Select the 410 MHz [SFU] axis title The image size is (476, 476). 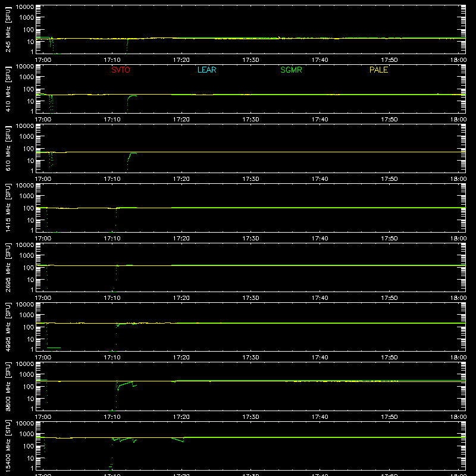[x=8, y=89]
